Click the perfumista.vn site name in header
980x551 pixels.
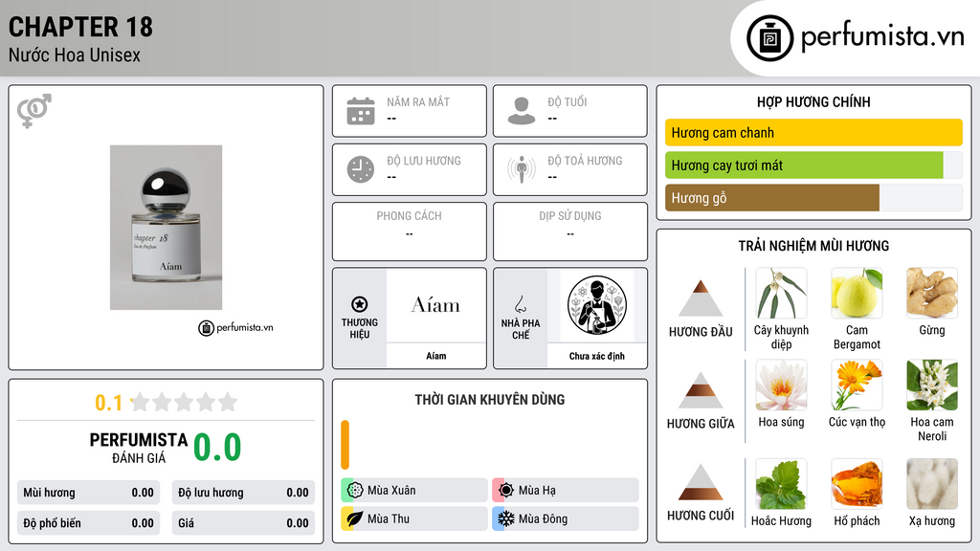pos(882,36)
